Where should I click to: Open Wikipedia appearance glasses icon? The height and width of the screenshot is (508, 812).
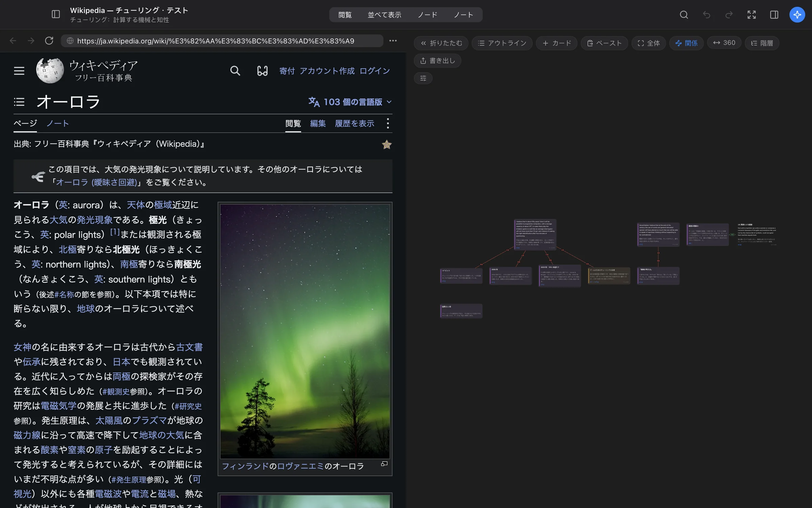click(262, 71)
